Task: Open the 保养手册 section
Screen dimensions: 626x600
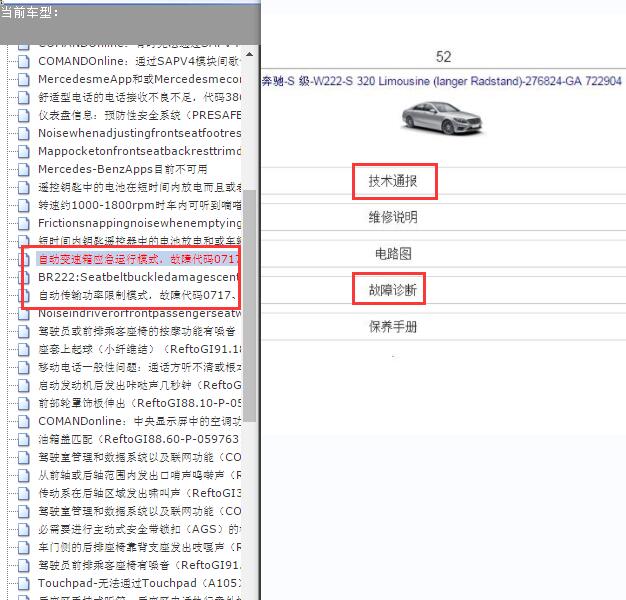Action: (x=393, y=327)
